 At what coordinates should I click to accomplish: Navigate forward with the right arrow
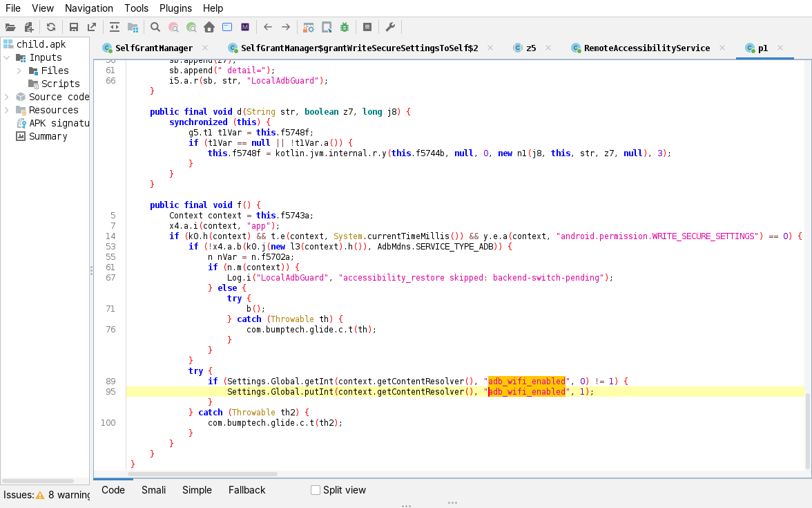coord(286,28)
